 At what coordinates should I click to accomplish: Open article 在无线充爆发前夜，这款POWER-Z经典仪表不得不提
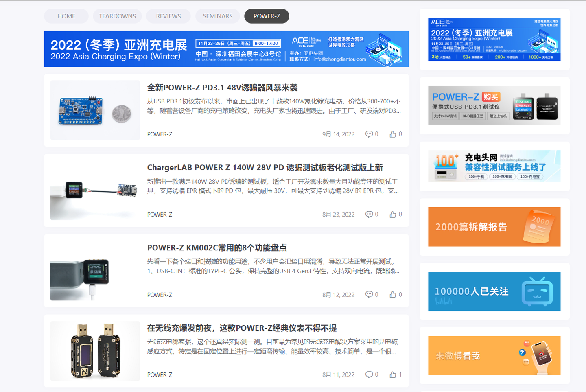tap(242, 328)
